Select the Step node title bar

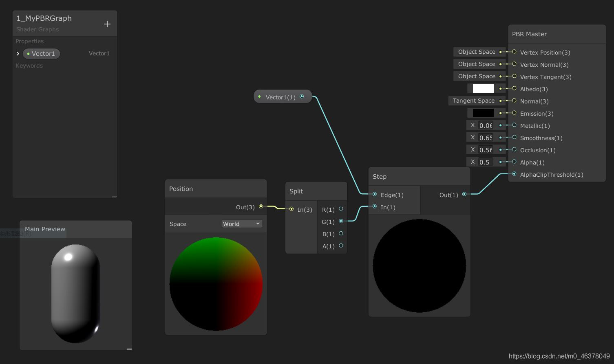coord(419,176)
